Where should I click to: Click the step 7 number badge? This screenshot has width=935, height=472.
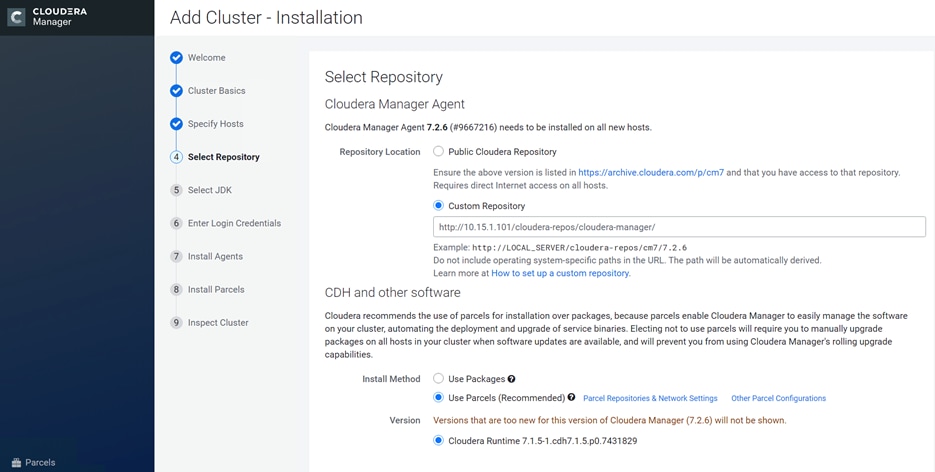tap(176, 256)
